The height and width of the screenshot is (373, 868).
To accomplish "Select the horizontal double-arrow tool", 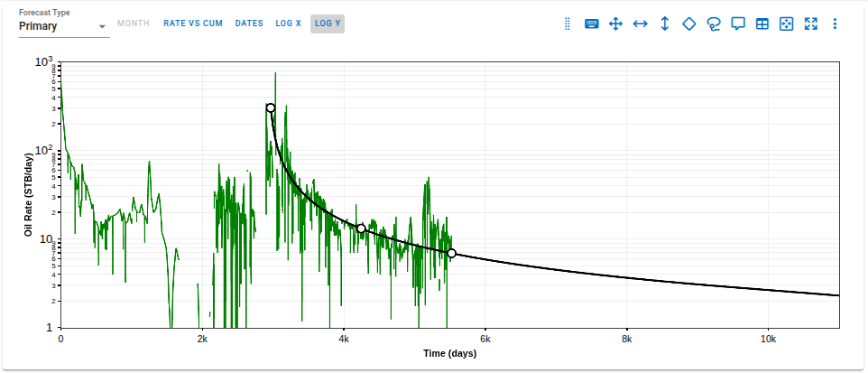I will point(641,24).
